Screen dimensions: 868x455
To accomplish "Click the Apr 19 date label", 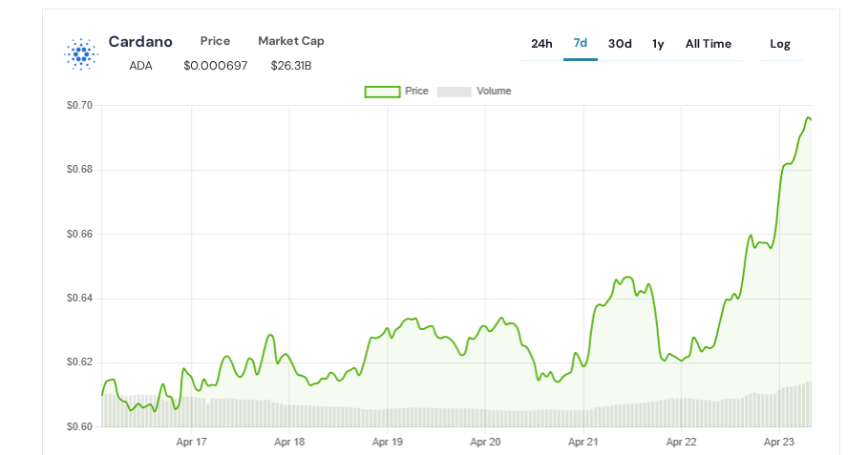I will coord(388,442).
